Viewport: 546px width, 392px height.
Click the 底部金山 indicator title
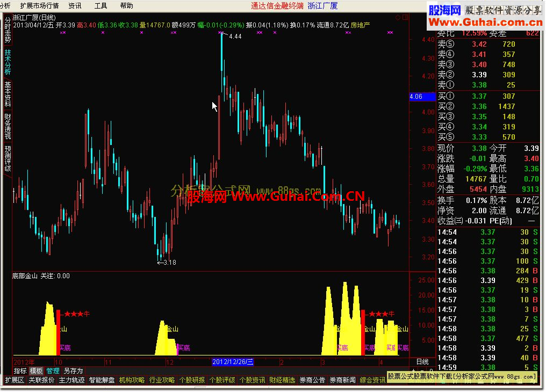tap(25, 276)
